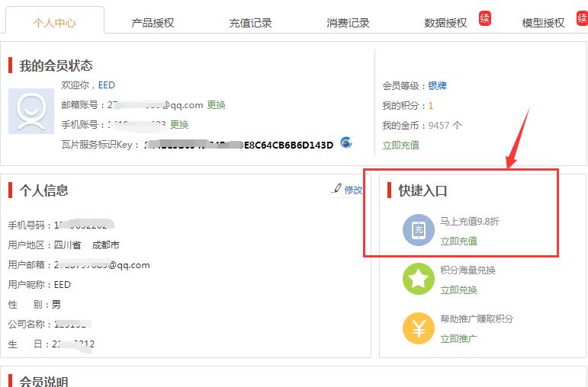The height and width of the screenshot is (387, 588).
Task: Select the 数据授权 tab
Action: (445, 23)
